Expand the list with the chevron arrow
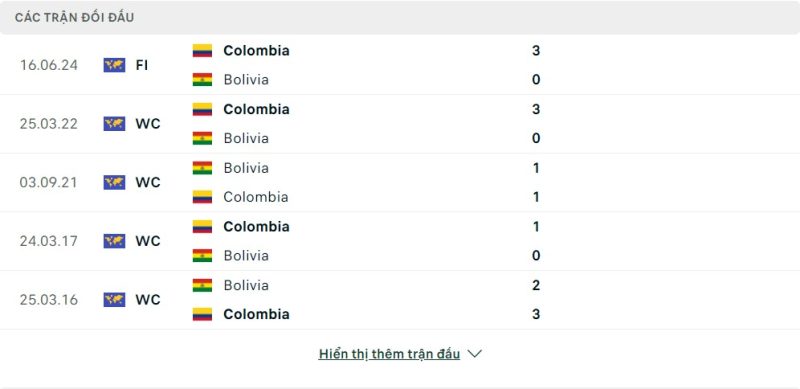Viewport: 800px width, 389px height. [x=474, y=354]
